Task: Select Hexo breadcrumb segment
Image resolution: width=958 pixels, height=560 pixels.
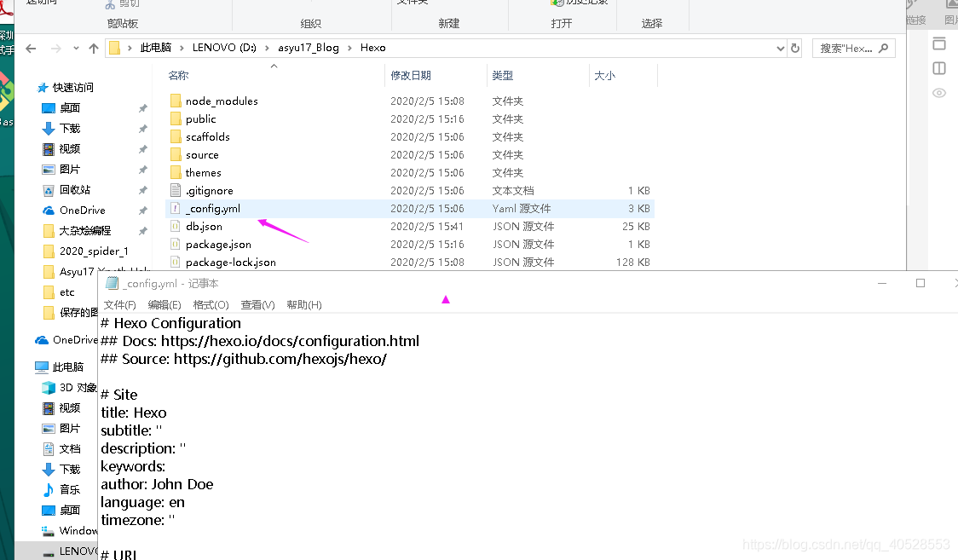Action: (372, 48)
